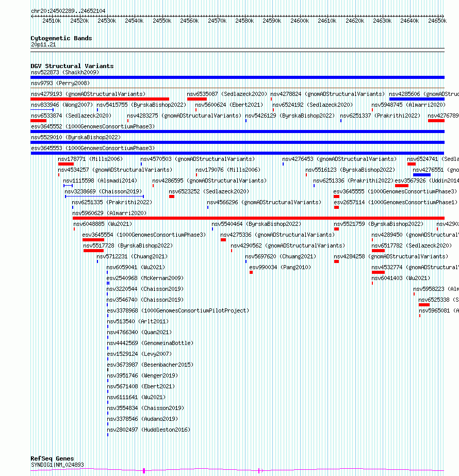459x476 pixels.
Task: Click SYNDIG1|NM_024893 RefSeq gene label
Action: click(57, 465)
